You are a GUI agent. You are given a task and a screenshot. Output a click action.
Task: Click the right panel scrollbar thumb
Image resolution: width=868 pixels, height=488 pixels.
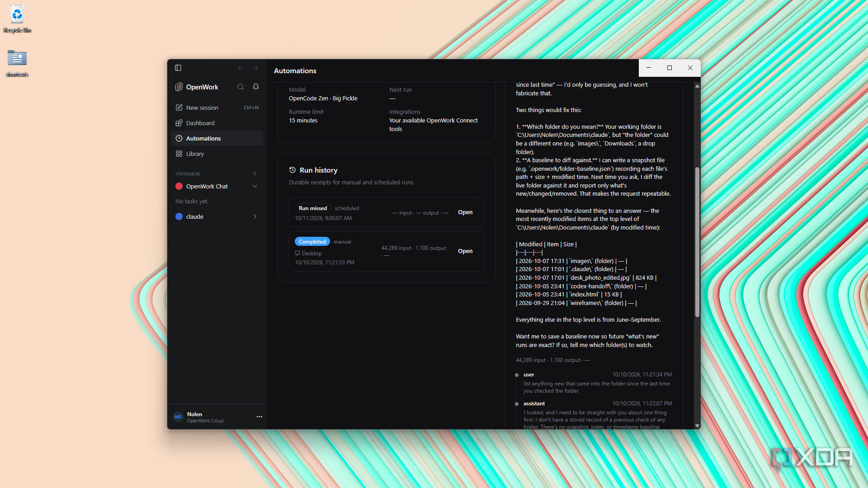(x=697, y=242)
